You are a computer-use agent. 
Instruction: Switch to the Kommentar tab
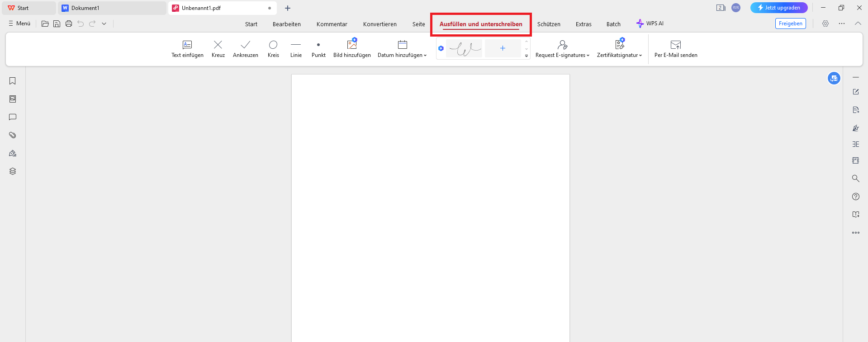(x=332, y=24)
